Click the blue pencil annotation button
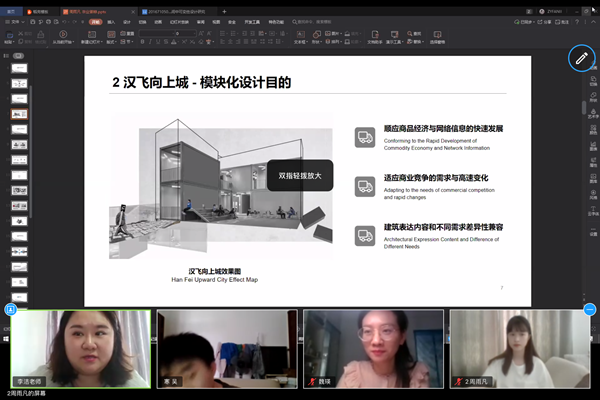Screen dimensions: 600x400 point(581,58)
